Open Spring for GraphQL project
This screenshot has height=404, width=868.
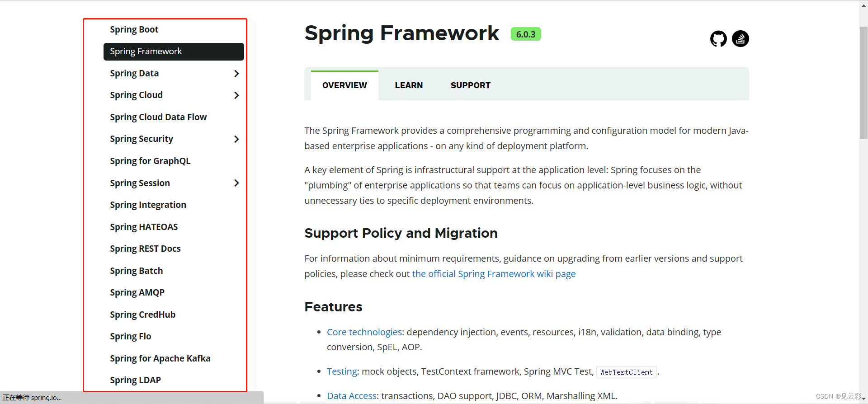pos(150,161)
